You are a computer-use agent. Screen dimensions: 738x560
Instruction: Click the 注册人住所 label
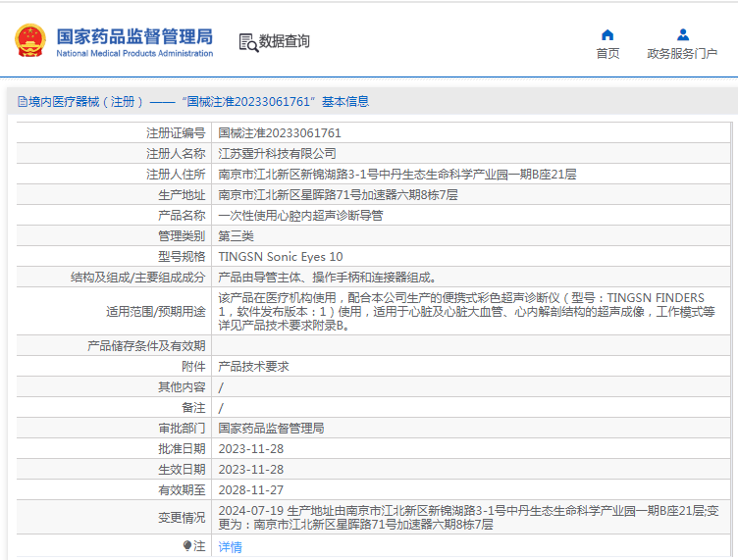pos(176,175)
